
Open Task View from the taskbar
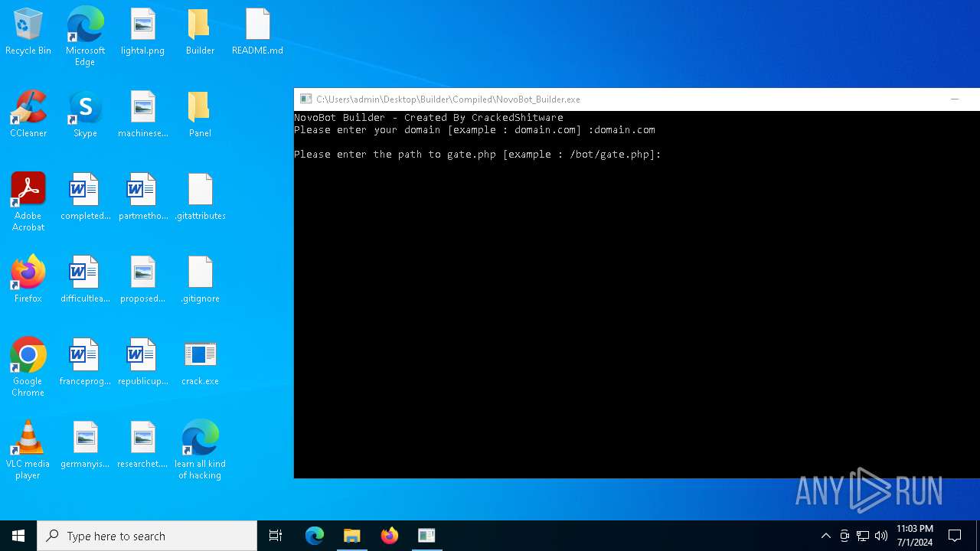coord(276,536)
